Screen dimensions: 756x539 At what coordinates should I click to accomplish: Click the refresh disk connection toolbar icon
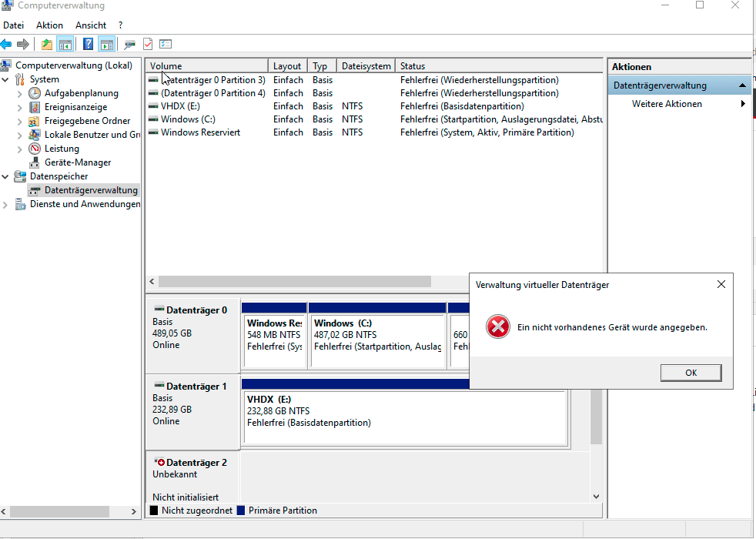pyautogui.click(x=129, y=45)
